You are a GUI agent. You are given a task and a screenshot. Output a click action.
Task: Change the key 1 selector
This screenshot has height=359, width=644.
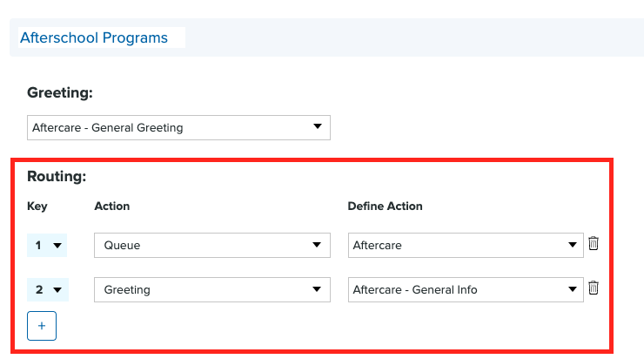pyautogui.click(x=47, y=246)
